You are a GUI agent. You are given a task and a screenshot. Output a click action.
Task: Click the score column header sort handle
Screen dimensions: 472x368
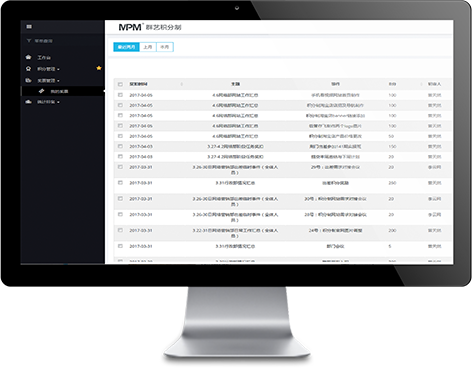point(421,84)
